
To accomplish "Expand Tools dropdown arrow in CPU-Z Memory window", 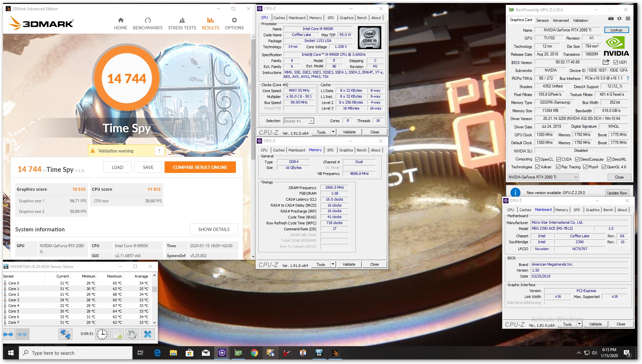I will tap(333, 264).
